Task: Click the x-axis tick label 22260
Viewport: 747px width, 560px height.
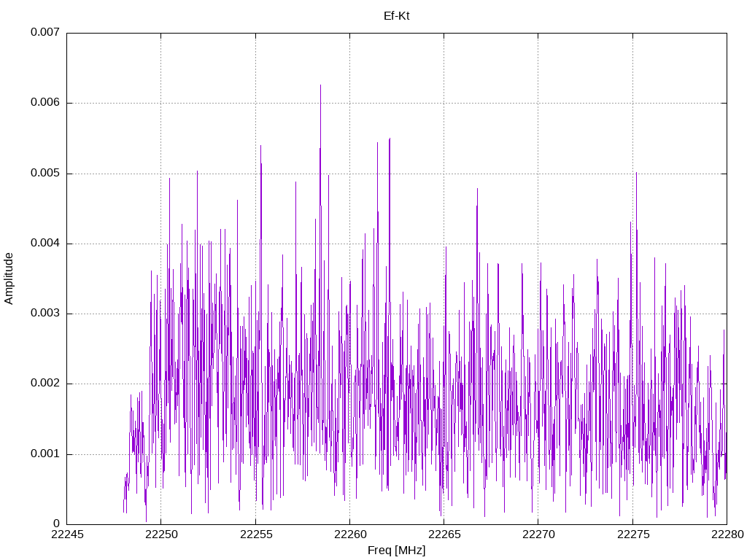Action: coord(350,534)
